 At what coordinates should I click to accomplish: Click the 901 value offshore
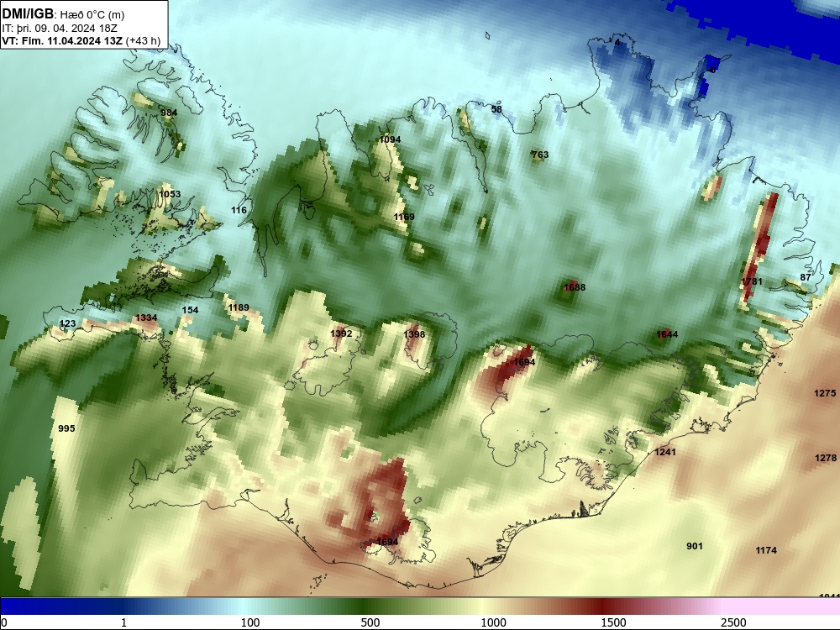tap(695, 547)
